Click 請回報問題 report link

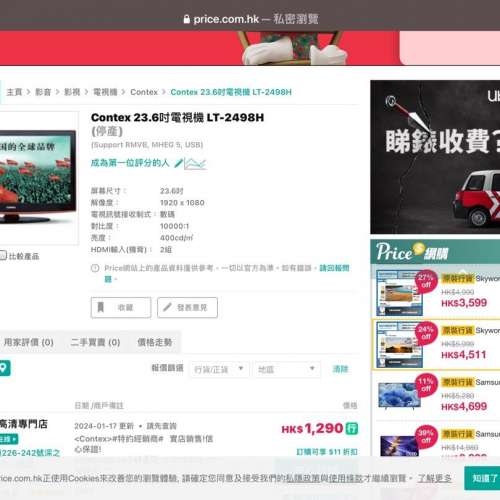(334, 268)
